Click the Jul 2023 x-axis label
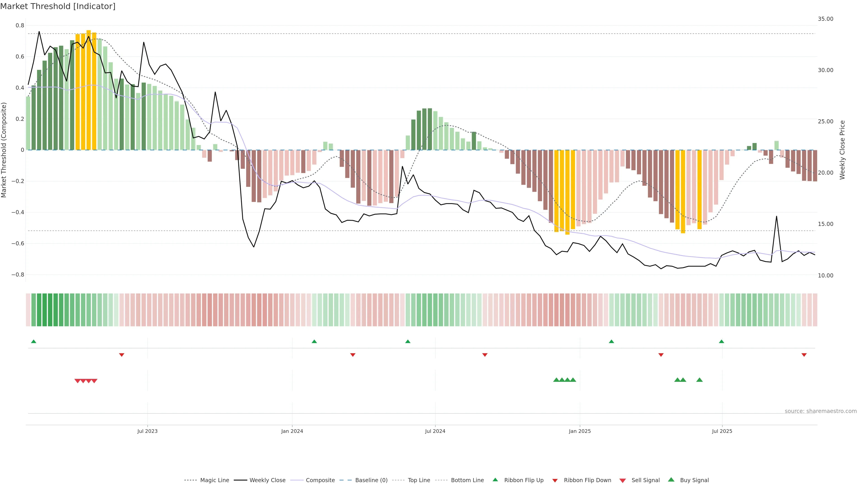 pos(147,431)
